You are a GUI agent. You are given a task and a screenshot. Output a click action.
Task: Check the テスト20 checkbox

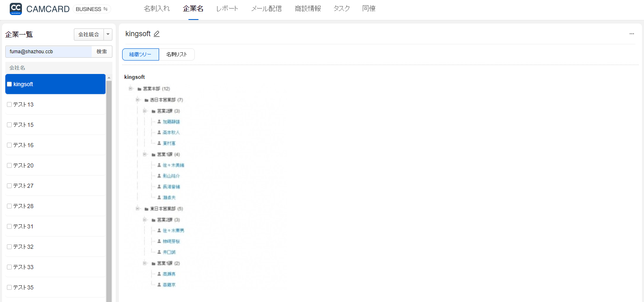[9, 165]
